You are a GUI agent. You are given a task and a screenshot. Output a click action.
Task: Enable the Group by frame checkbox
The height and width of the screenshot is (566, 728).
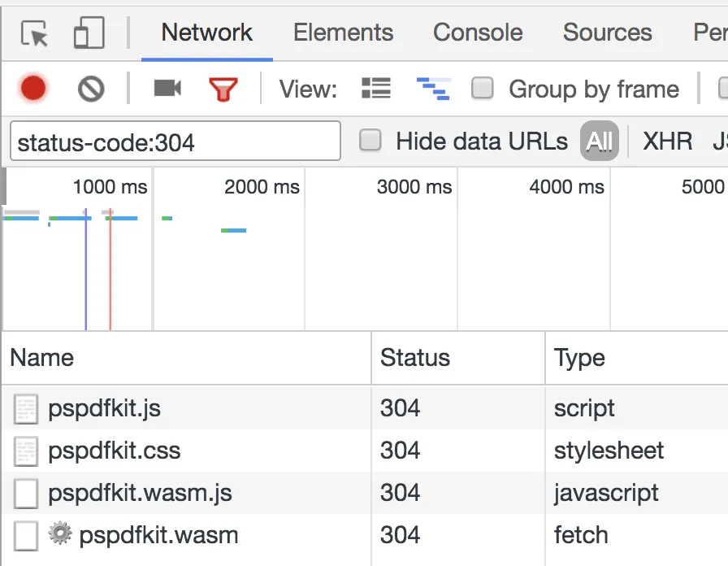(x=483, y=89)
